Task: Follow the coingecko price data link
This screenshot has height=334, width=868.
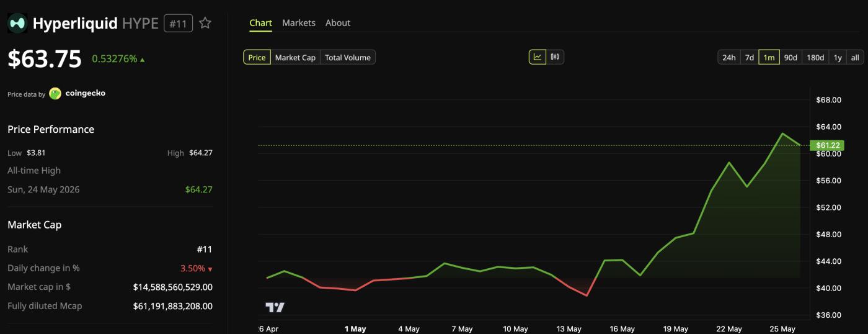Action: pos(86,93)
